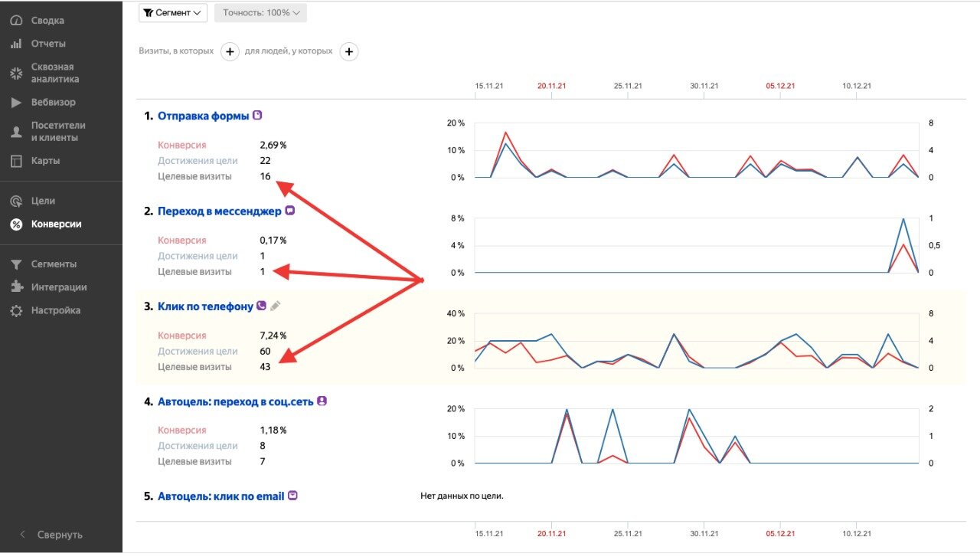Click the Интеграции puzzle icon

click(x=16, y=287)
